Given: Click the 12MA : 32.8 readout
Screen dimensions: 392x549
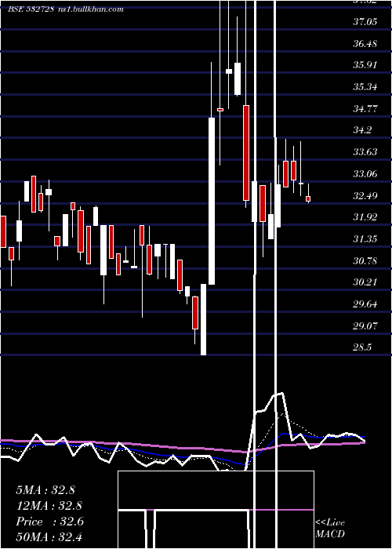Looking at the screenshot, I should pyautogui.click(x=49, y=506).
